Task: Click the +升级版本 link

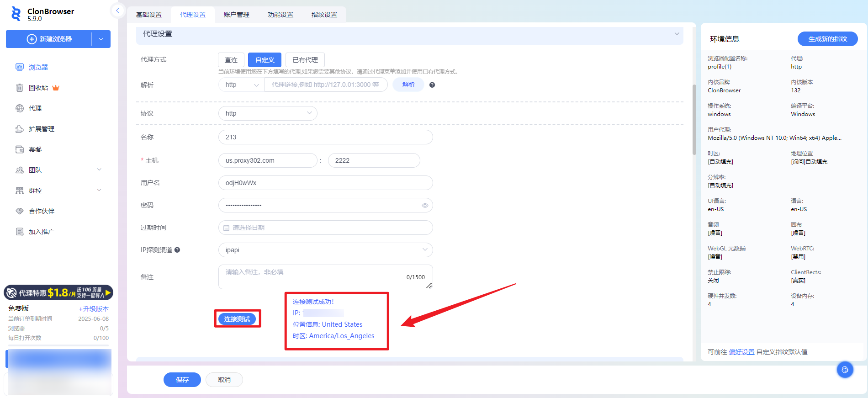Action: [94, 309]
